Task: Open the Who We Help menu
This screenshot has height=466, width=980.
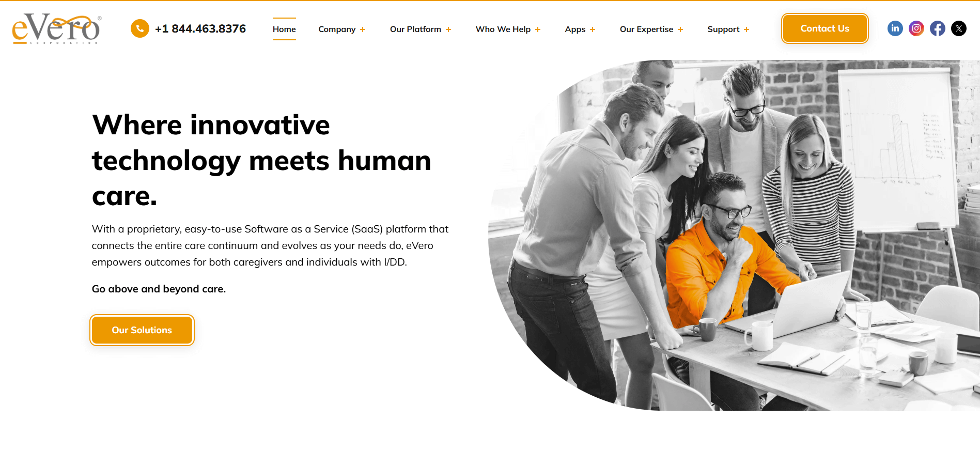Action: (x=503, y=29)
